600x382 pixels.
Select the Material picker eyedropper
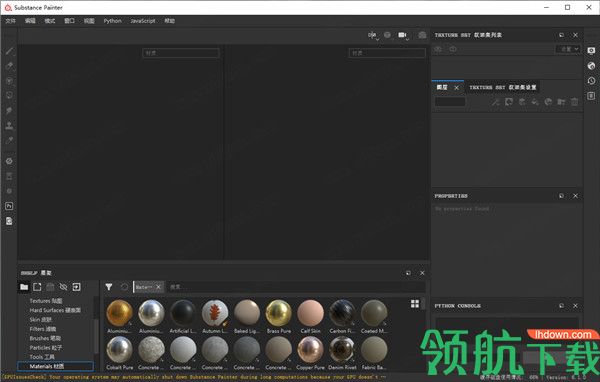(9, 140)
